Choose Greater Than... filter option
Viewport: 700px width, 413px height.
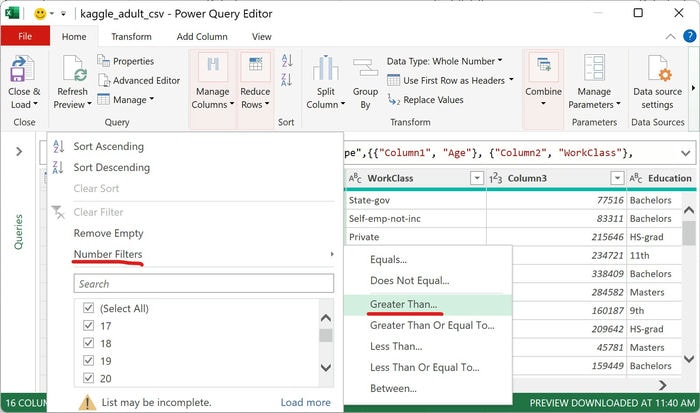(x=428, y=305)
